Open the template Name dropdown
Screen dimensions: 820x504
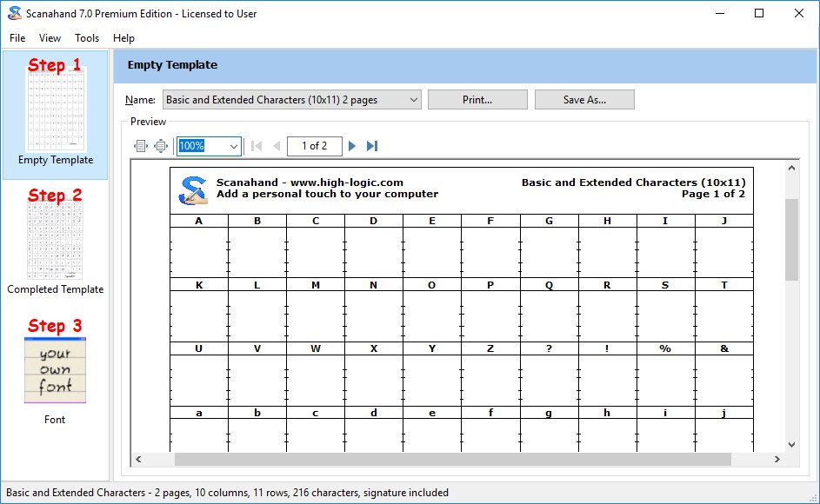(x=292, y=100)
